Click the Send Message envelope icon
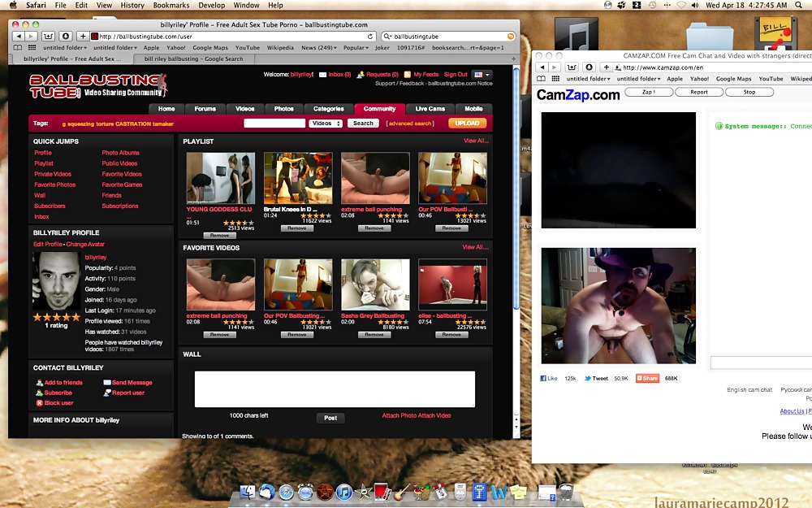 [x=107, y=383]
